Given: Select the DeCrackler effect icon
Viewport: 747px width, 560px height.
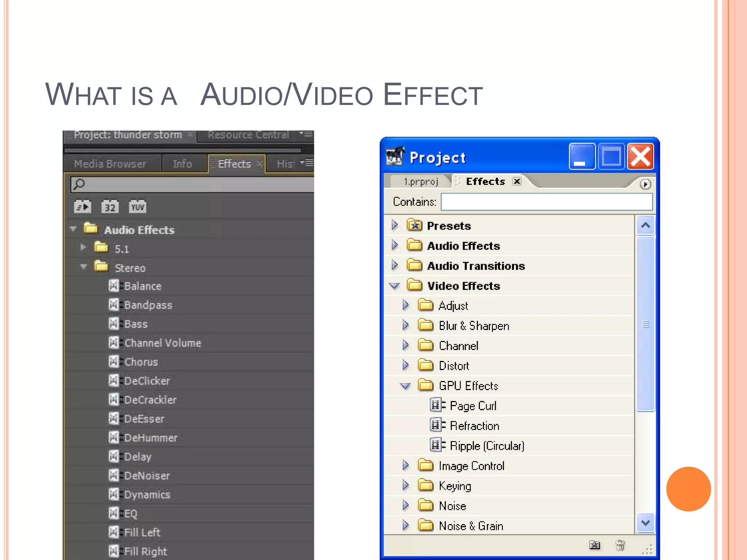Looking at the screenshot, I should coord(114,400).
